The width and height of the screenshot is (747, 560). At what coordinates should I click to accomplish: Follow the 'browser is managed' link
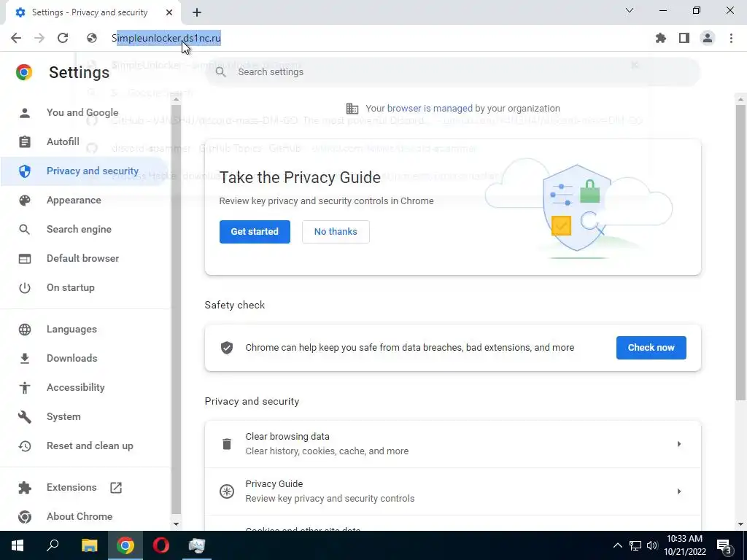(430, 109)
